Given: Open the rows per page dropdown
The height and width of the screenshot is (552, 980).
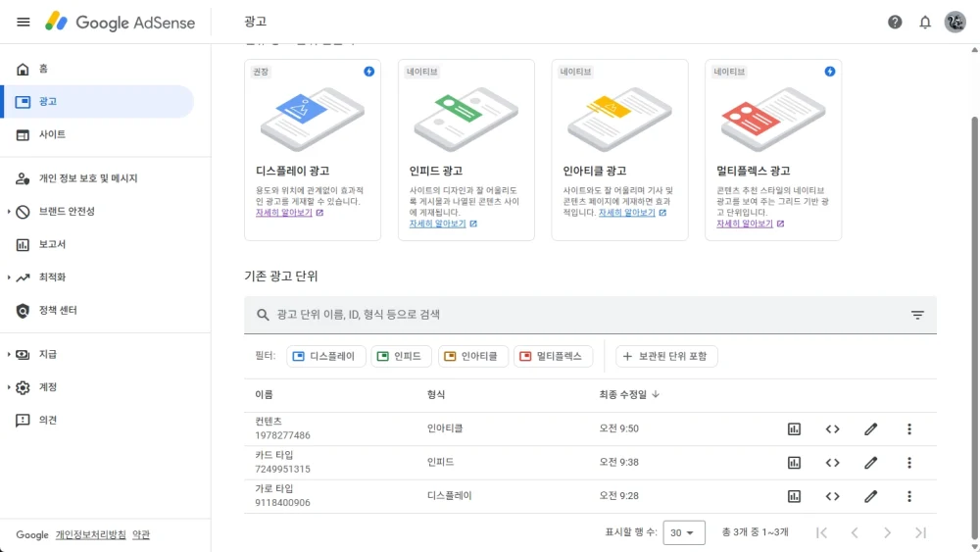Looking at the screenshot, I should tap(684, 532).
